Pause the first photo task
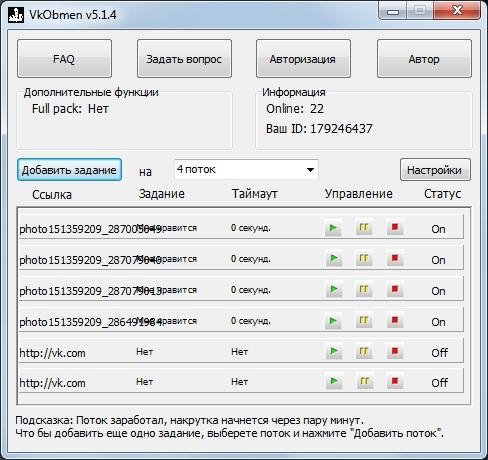The image size is (488, 460). click(x=364, y=228)
